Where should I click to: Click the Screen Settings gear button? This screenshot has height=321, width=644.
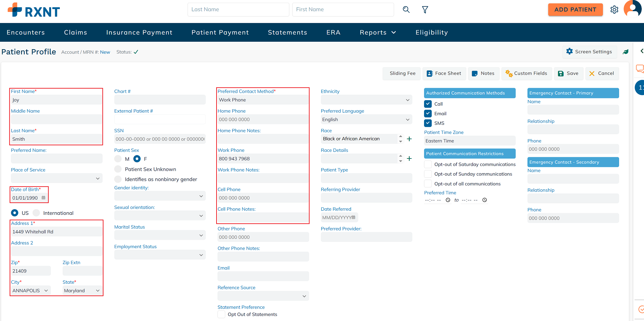[x=589, y=52]
